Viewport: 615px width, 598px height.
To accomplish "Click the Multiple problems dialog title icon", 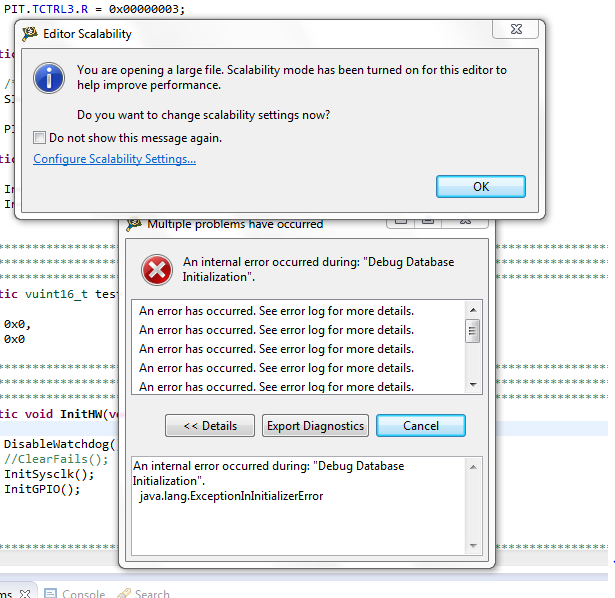I will click(134, 224).
